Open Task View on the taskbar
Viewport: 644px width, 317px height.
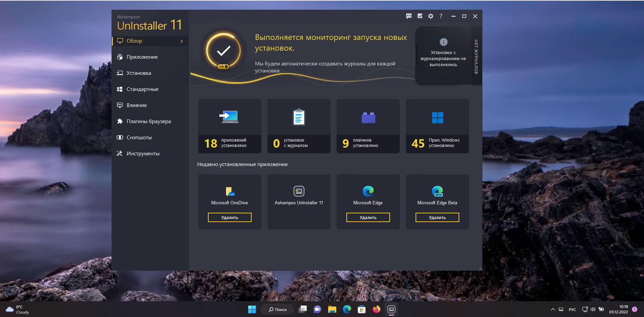[x=303, y=309]
